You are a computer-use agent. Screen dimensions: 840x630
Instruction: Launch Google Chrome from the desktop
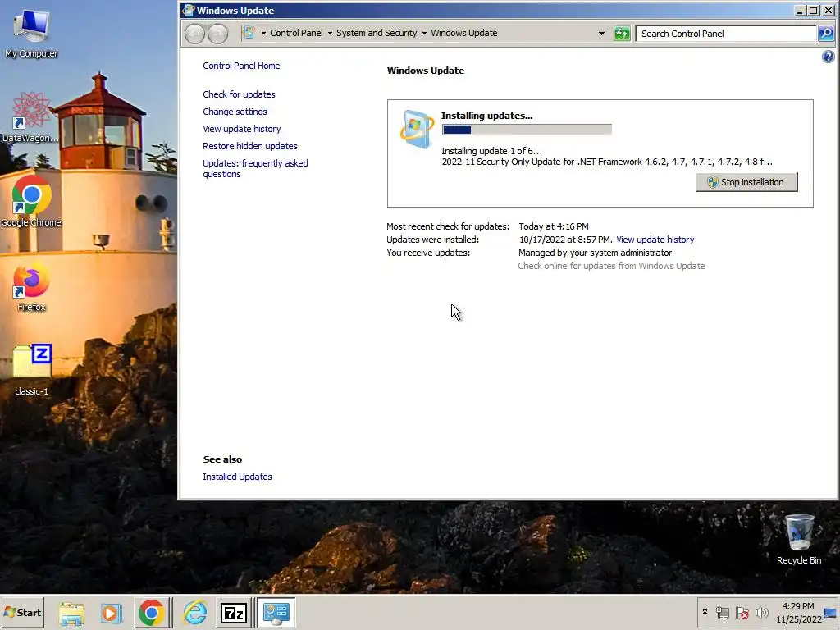point(31,202)
